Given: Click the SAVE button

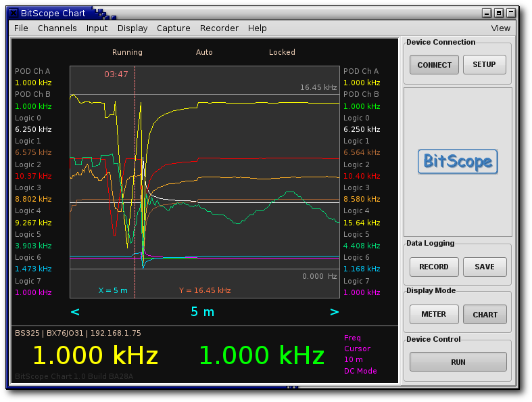Looking at the screenshot, I should coord(485,267).
